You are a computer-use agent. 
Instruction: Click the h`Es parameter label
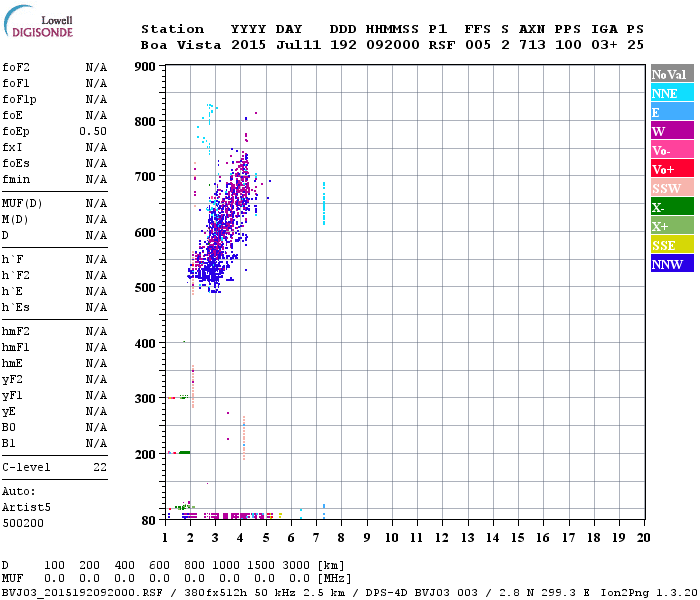(x=16, y=308)
